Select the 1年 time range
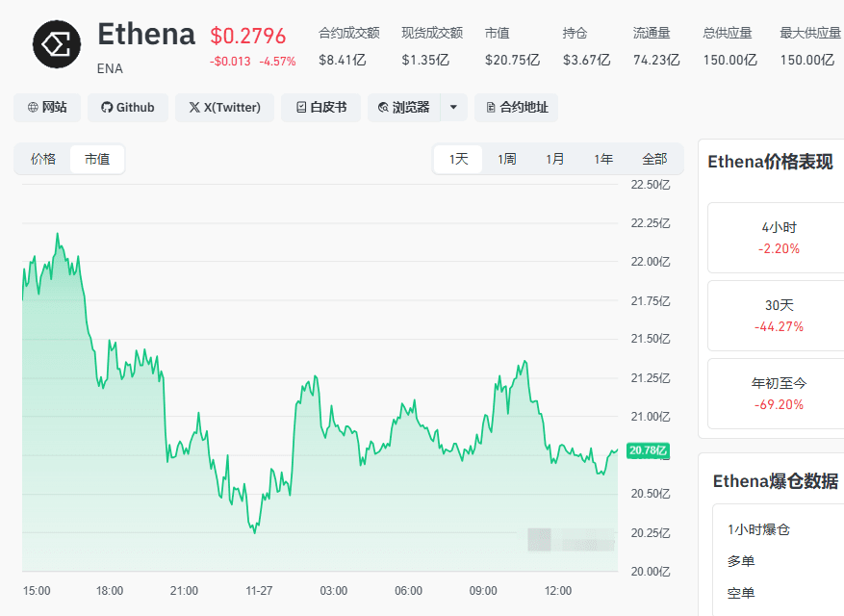844x616 pixels. click(x=603, y=159)
